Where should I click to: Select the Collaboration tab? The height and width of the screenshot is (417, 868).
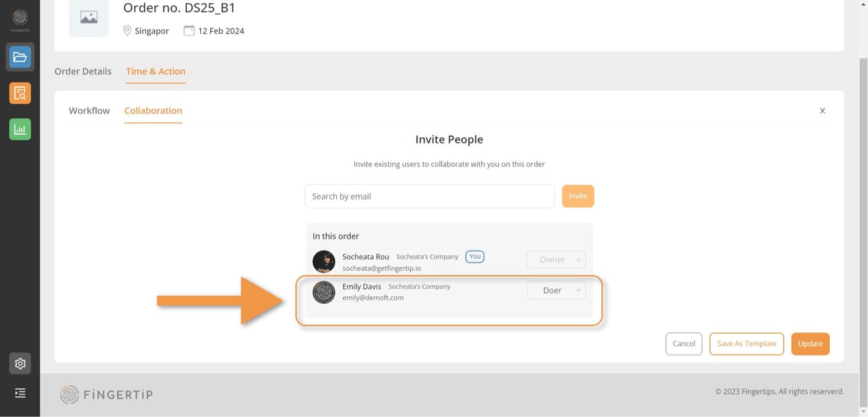point(153,110)
